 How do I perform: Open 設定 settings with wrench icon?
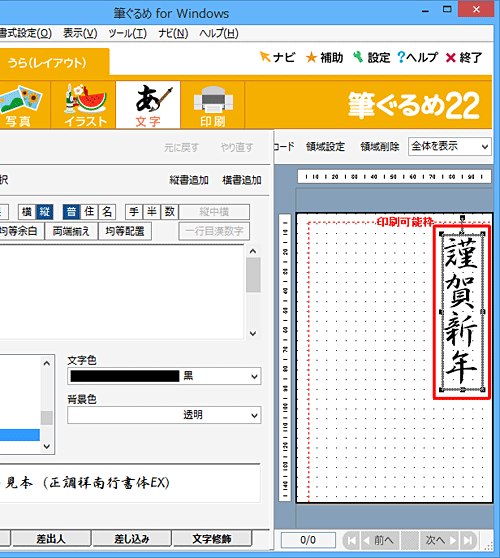click(372, 57)
